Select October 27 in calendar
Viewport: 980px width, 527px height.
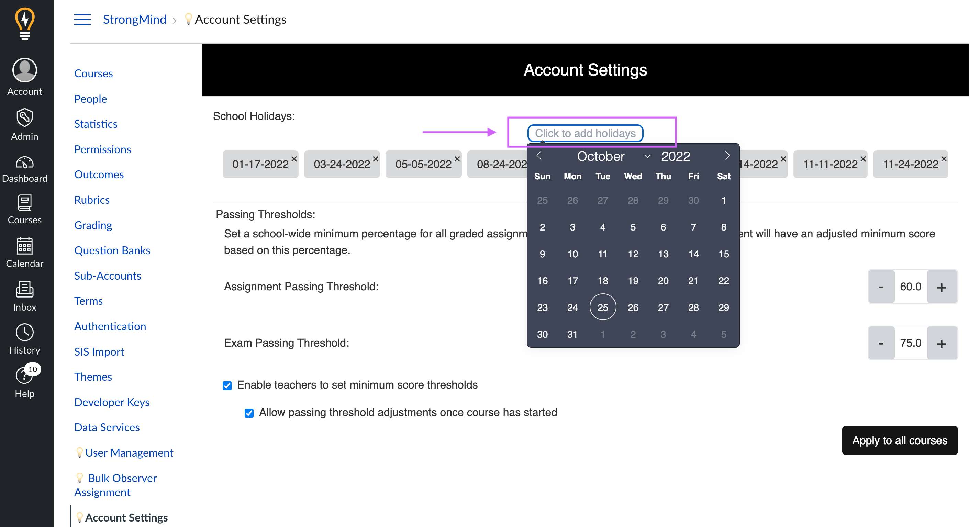(663, 307)
